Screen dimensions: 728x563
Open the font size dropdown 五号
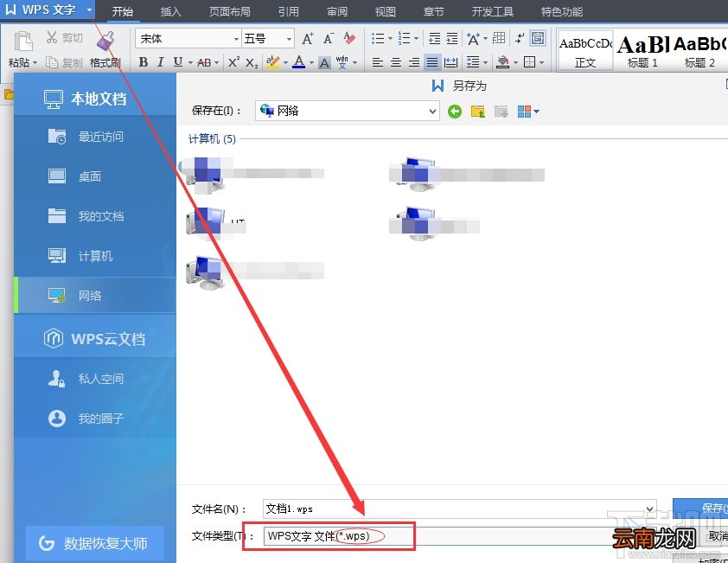(290, 39)
